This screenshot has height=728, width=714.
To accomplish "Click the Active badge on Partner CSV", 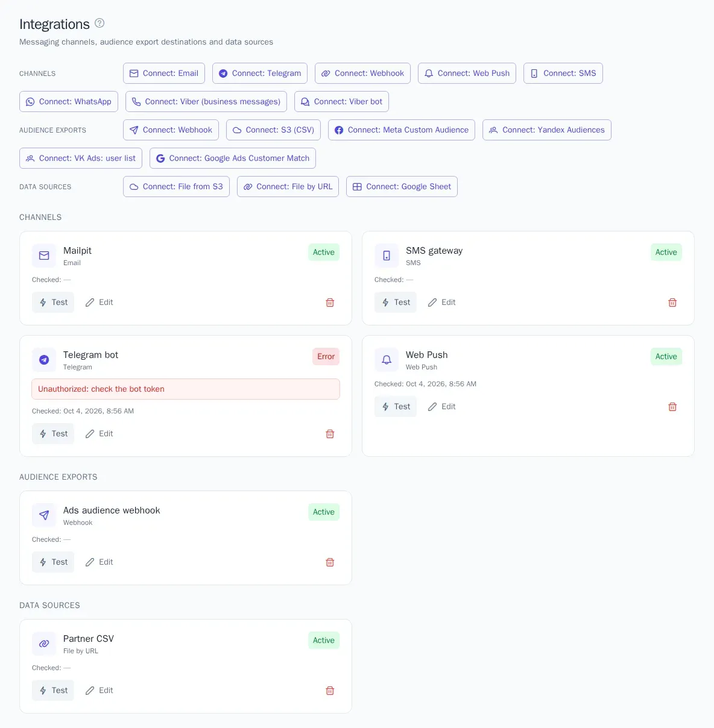I will click(x=324, y=641).
